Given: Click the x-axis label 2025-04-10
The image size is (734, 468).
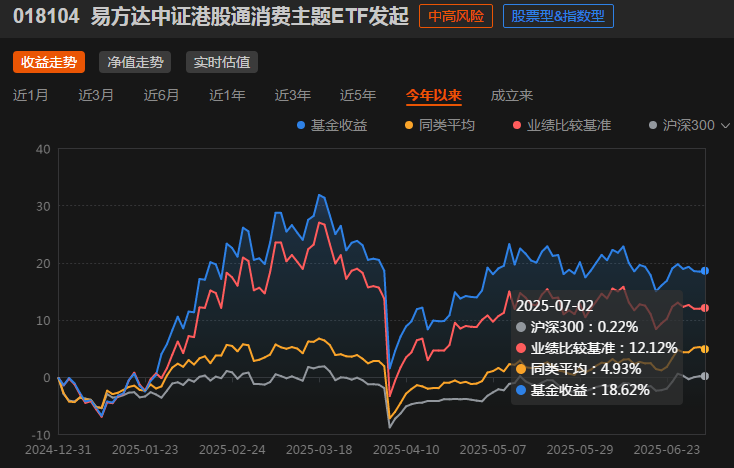Looking at the screenshot, I should pyautogui.click(x=406, y=450).
